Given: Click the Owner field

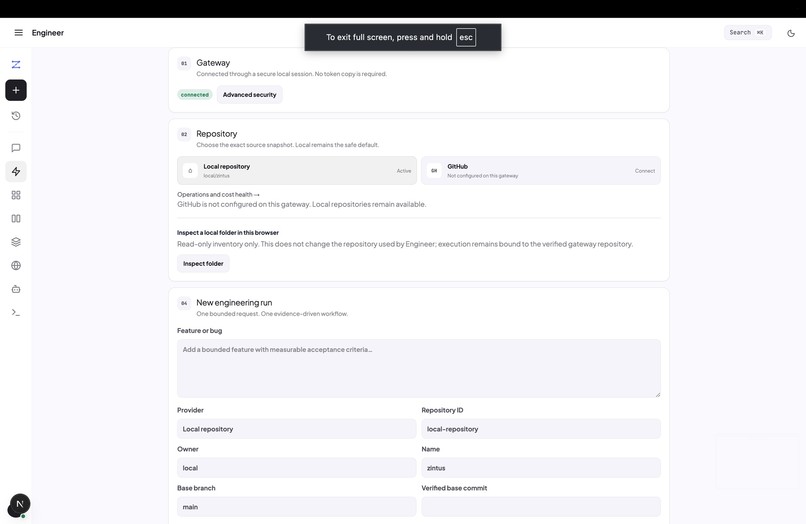Looking at the screenshot, I should 297,468.
